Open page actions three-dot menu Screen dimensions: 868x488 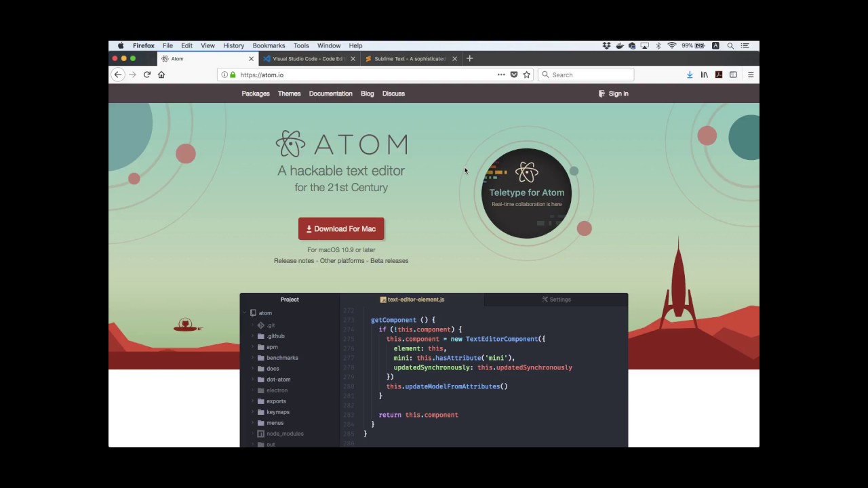(x=501, y=75)
